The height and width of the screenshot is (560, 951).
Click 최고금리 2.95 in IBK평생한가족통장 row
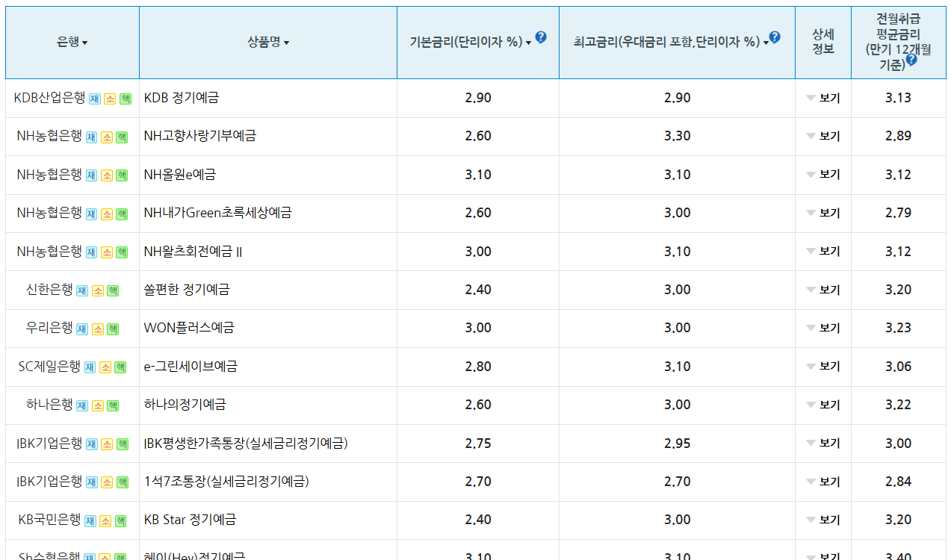678,444
